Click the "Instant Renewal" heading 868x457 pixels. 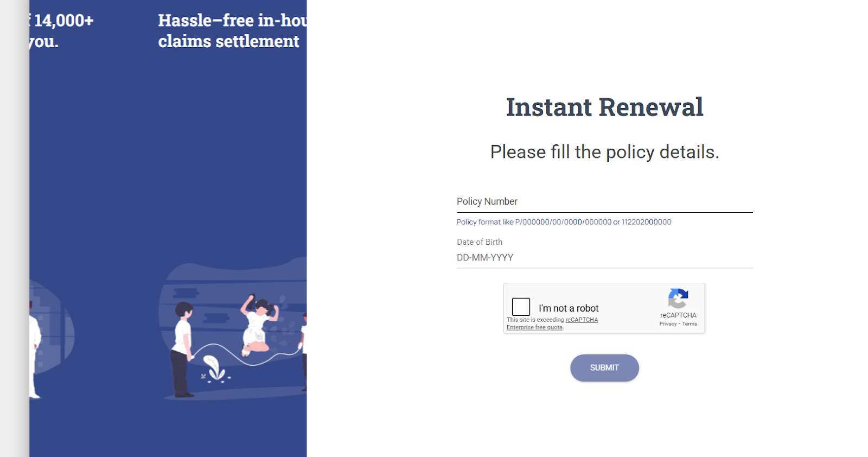click(x=604, y=107)
